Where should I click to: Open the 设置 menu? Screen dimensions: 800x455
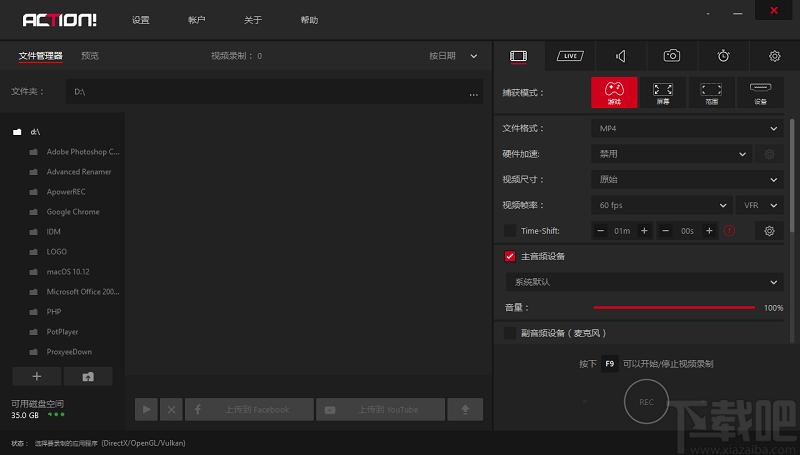(x=140, y=20)
